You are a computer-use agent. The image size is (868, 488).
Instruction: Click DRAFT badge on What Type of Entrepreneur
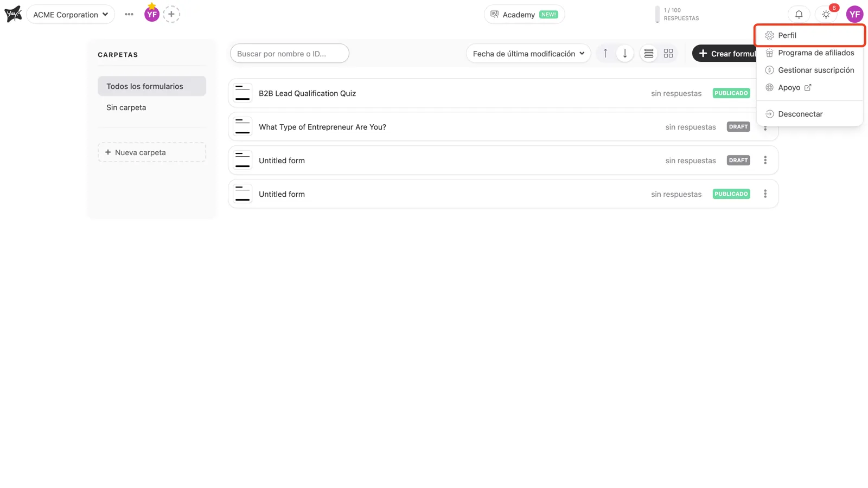738,127
